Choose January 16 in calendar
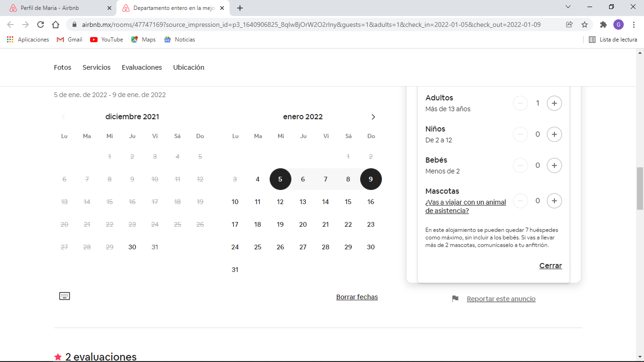Viewport: 644px width, 362px height. click(371, 202)
